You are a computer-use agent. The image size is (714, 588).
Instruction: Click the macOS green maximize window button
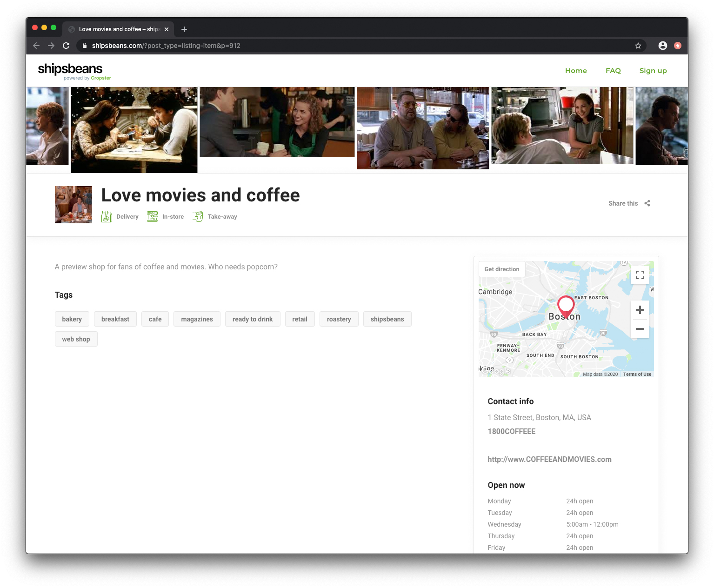[x=53, y=28]
